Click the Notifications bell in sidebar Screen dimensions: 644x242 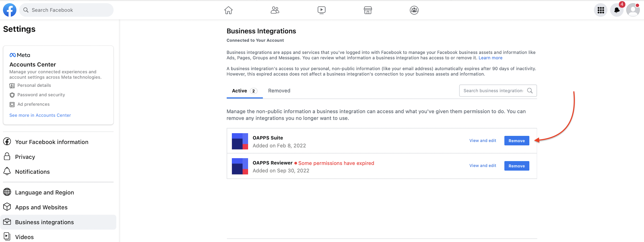point(7,171)
